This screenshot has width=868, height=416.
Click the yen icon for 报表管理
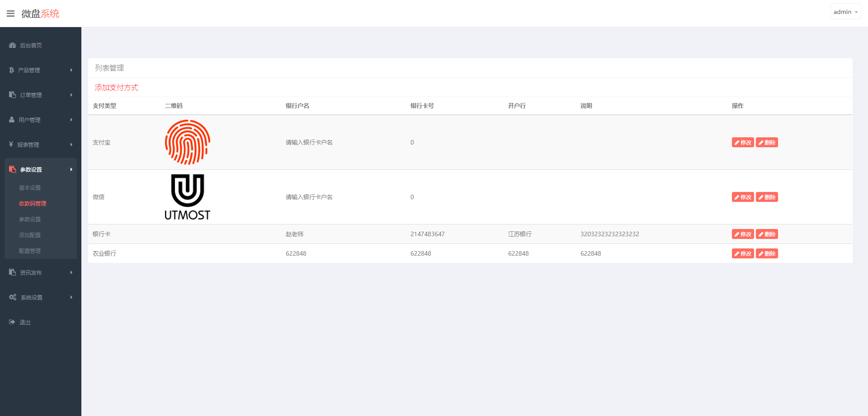11,145
